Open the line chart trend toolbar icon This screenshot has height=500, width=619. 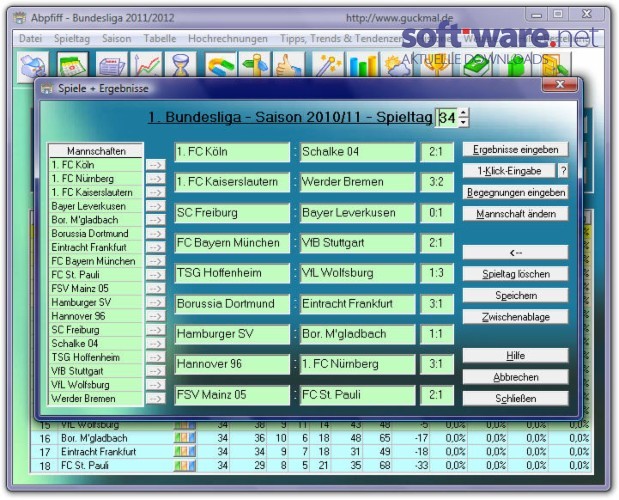point(146,66)
